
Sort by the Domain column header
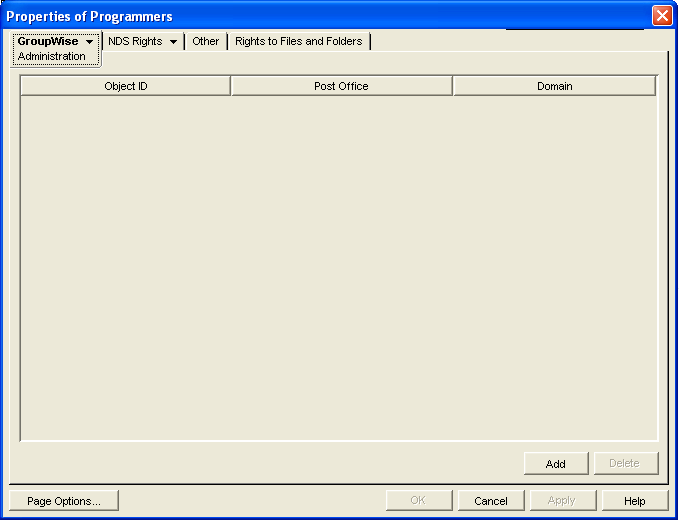point(554,86)
